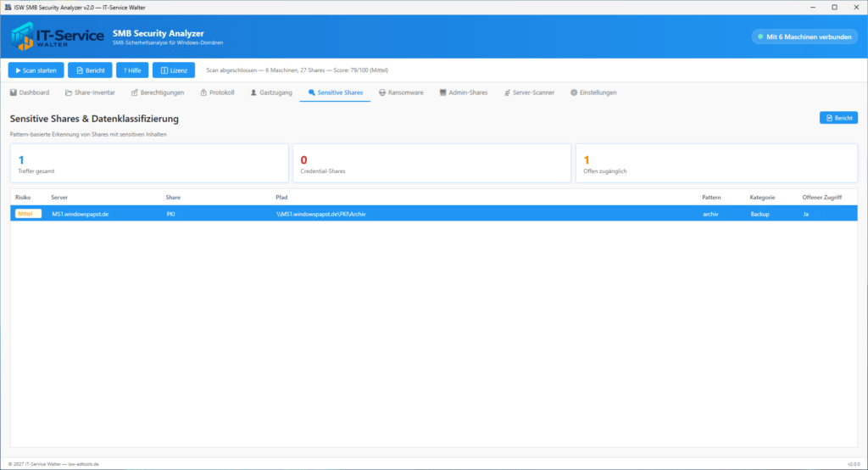Open the Dashboard tab
This screenshot has height=470, width=868.
coord(30,92)
